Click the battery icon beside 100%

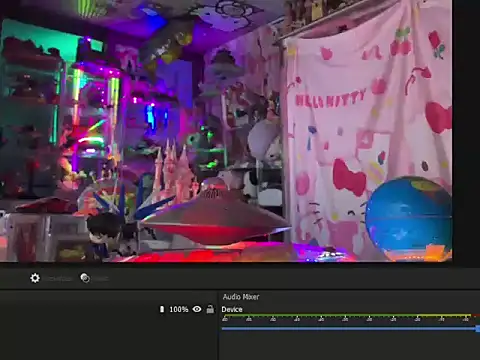click(x=162, y=309)
